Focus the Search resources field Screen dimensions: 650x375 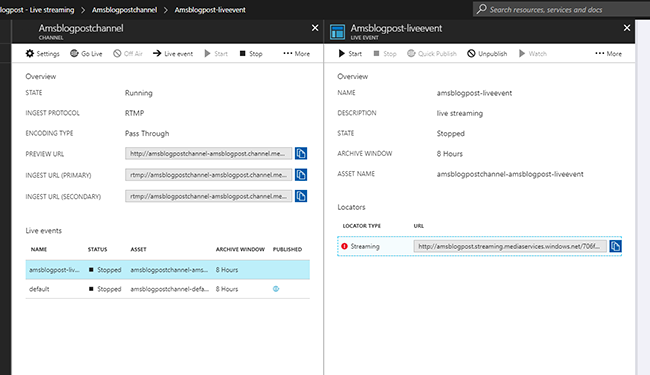click(x=561, y=9)
